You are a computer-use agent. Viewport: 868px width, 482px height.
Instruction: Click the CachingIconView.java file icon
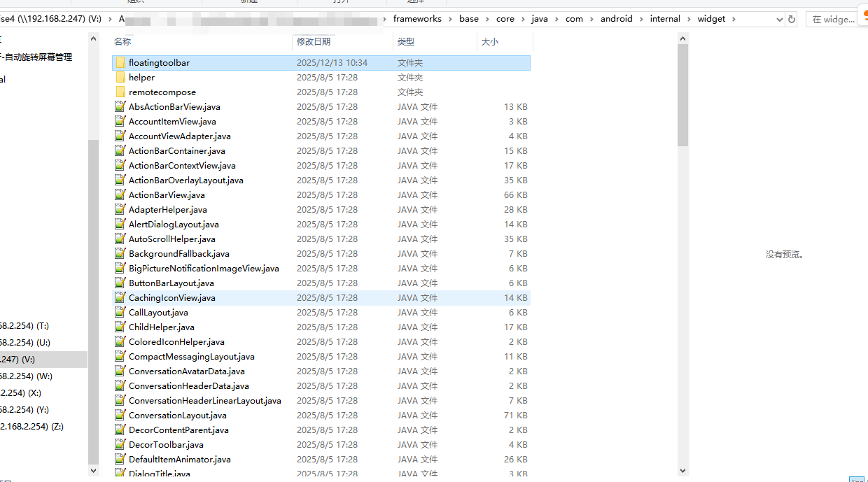(x=120, y=298)
